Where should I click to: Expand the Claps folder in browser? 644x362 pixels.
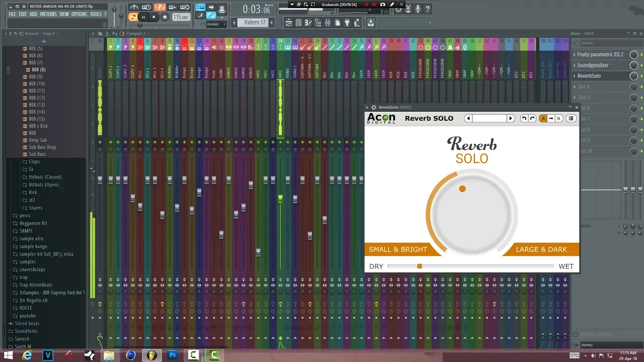pyautogui.click(x=34, y=162)
